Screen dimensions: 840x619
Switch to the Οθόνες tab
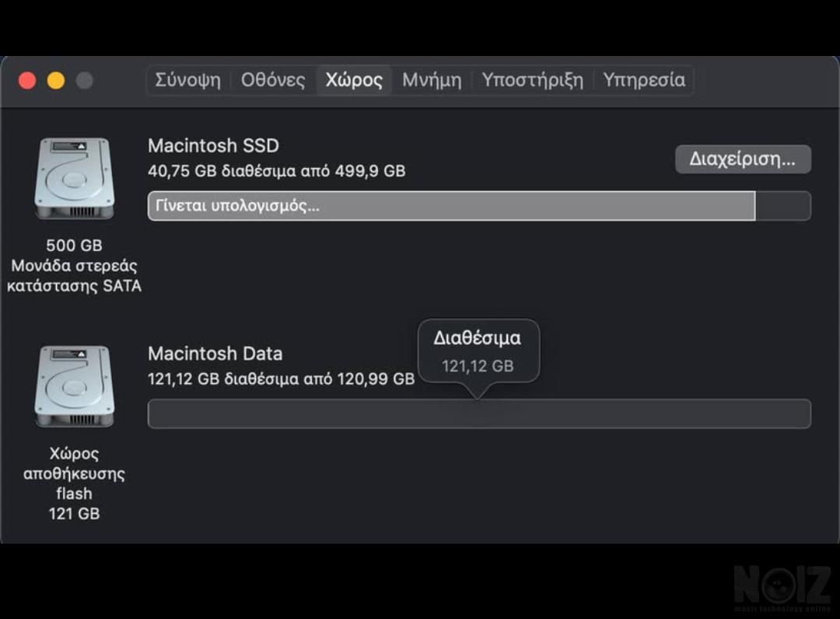pyautogui.click(x=273, y=80)
